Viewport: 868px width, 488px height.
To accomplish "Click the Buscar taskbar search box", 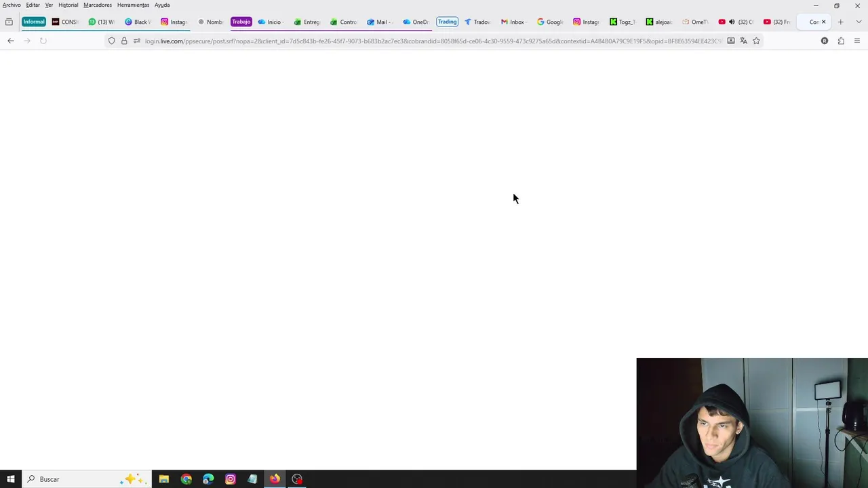I will (87, 479).
